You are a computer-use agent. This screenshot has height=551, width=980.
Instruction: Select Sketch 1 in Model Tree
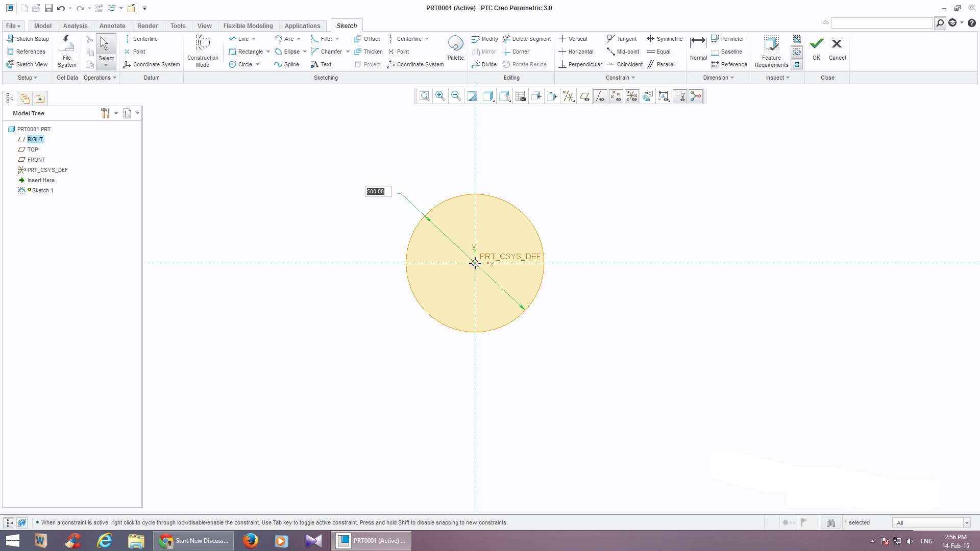42,190
